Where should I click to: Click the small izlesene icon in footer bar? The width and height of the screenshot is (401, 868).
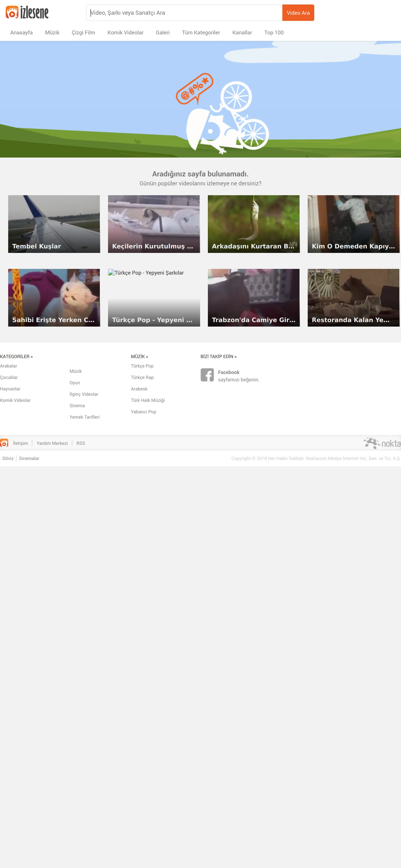click(4, 443)
